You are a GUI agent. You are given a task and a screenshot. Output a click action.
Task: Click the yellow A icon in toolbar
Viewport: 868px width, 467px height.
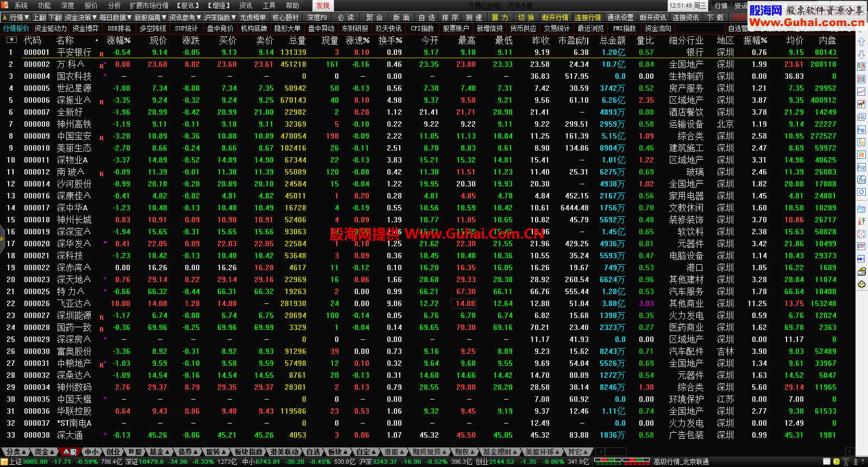(4, 17)
